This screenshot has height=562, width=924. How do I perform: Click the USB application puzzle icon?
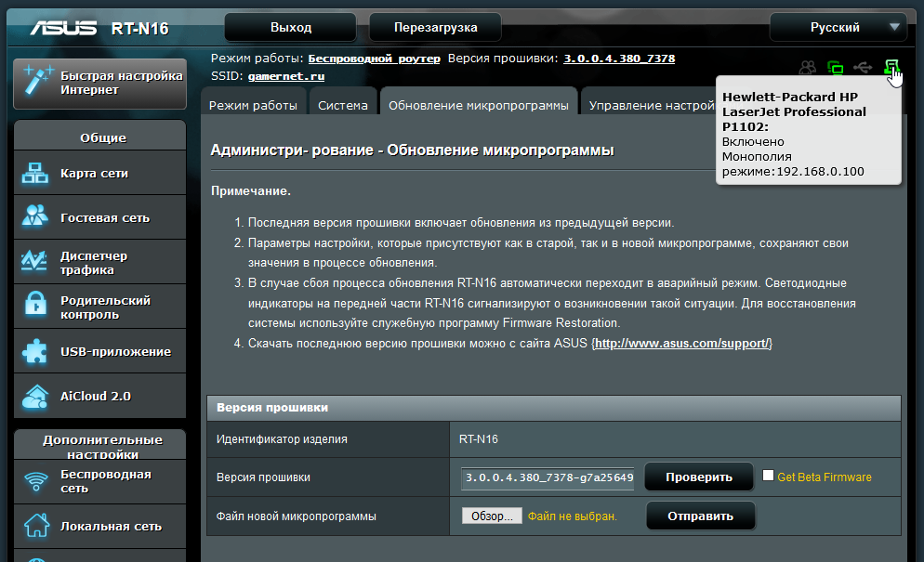(x=34, y=352)
